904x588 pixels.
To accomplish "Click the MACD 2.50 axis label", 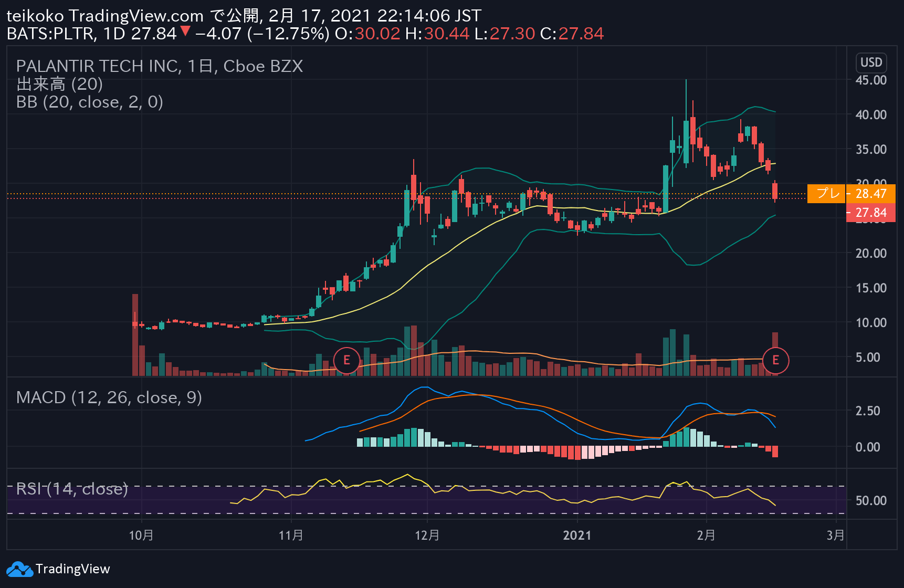I will (868, 411).
